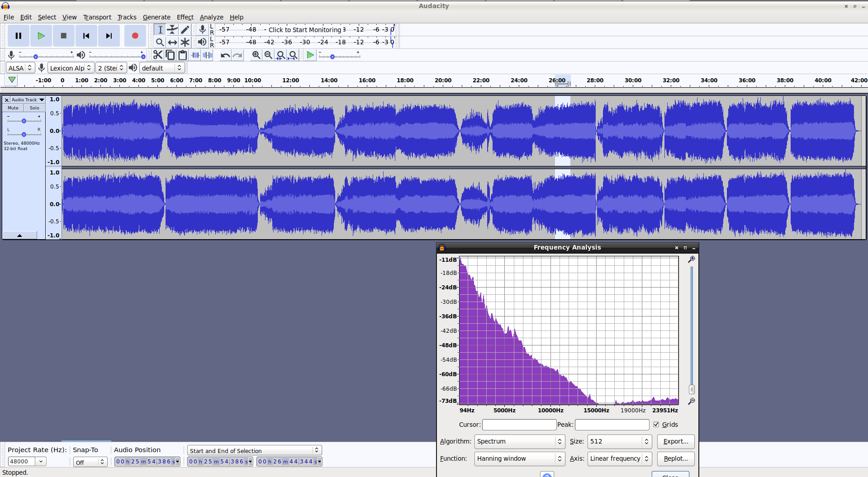Select the Selection (I-beam) tool
The width and height of the screenshot is (868, 477).
tap(160, 30)
